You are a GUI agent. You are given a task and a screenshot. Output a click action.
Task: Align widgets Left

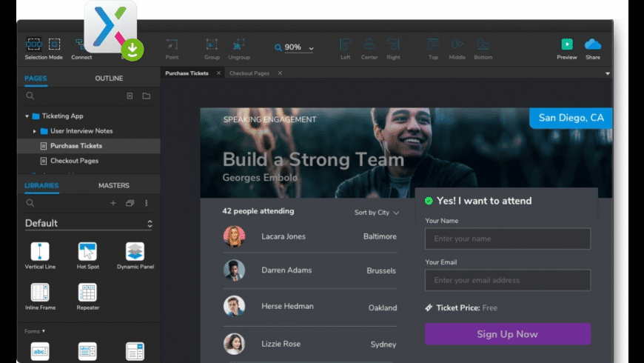pyautogui.click(x=346, y=49)
